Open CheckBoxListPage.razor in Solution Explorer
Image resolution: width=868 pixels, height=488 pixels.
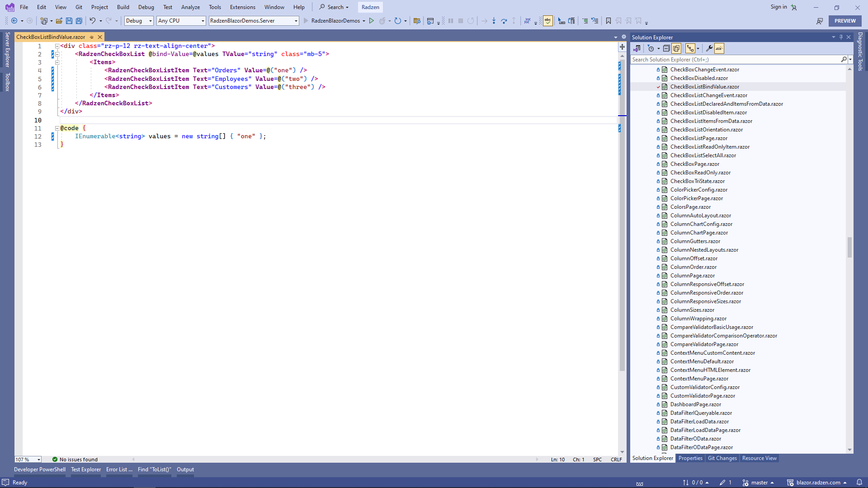point(698,138)
